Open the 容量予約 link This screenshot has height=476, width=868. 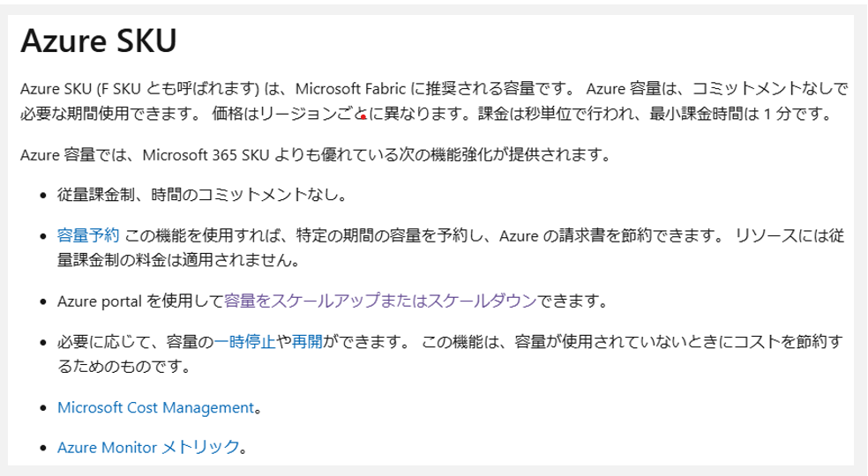pyautogui.click(x=88, y=235)
